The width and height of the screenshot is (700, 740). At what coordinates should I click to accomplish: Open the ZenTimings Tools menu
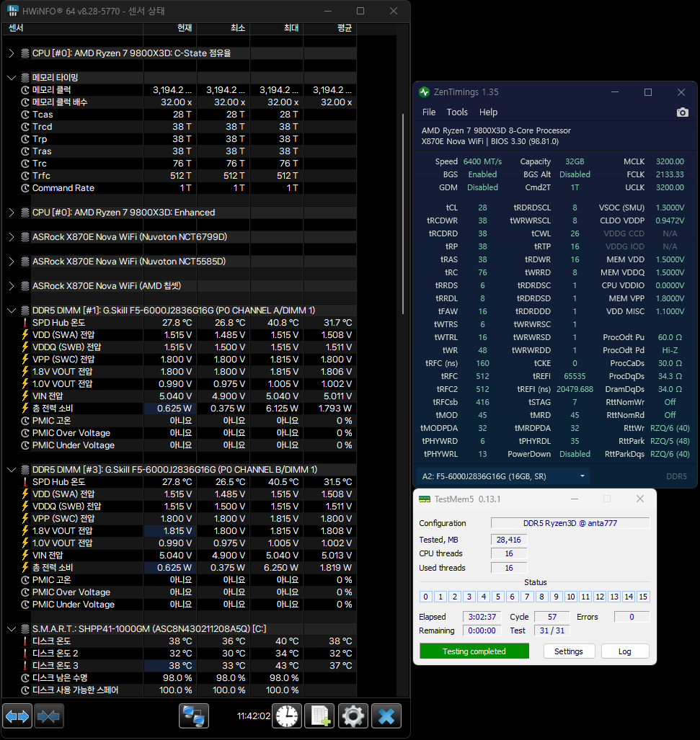tap(457, 112)
